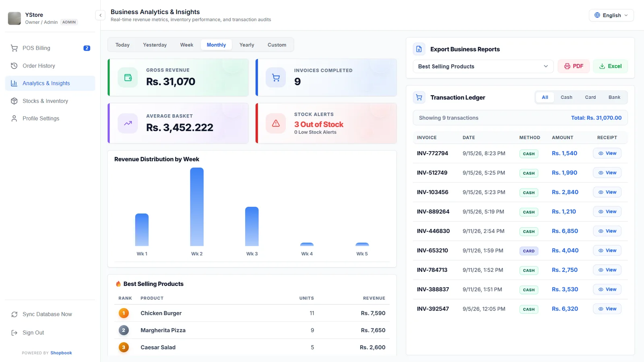Click the POS Billing notification badge
The height and width of the screenshot is (362, 644).
pyautogui.click(x=87, y=48)
